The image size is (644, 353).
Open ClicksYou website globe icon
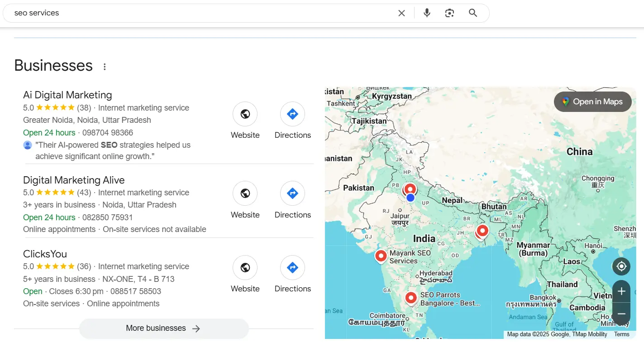(245, 267)
